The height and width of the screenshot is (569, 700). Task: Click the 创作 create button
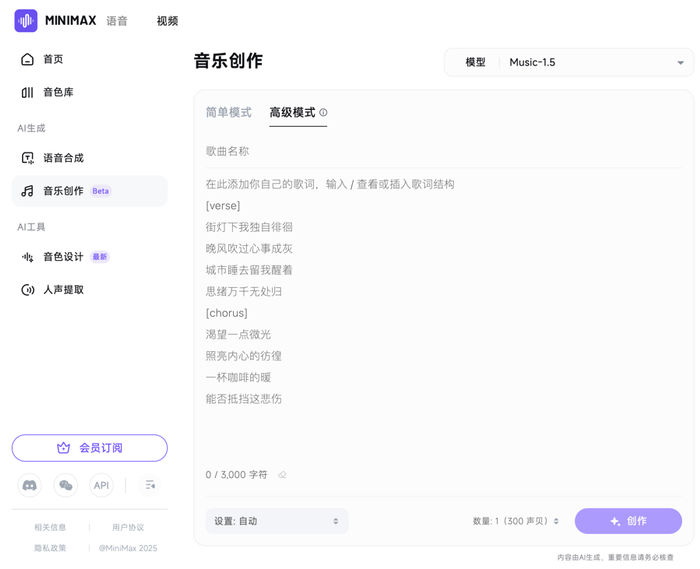coord(628,521)
